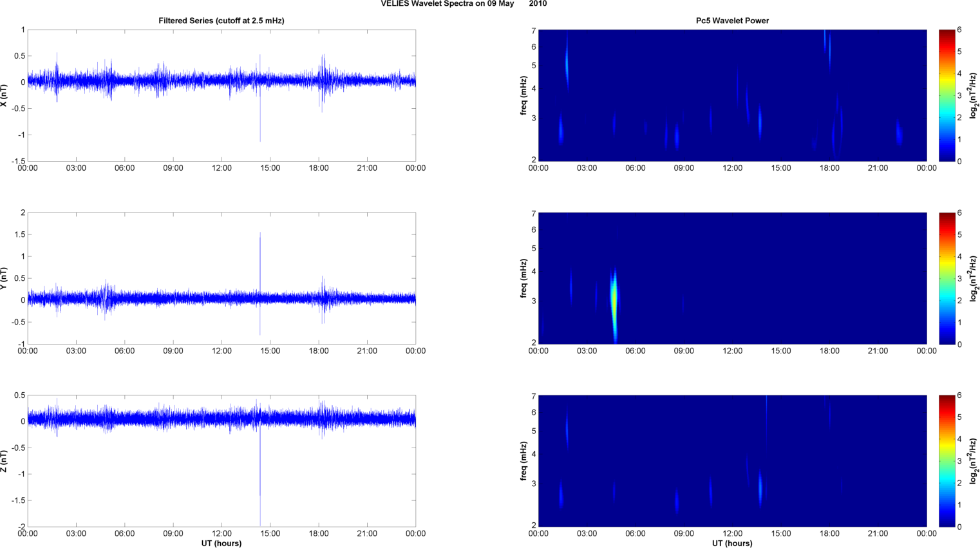Click the 'X (nT)' axis label
Viewport: 980px width, 548px height.
(5, 95)
